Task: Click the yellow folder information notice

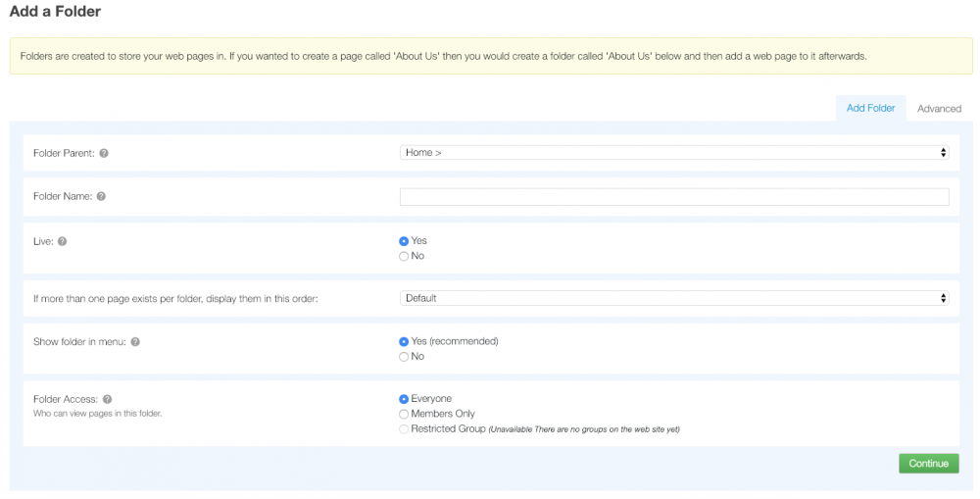Action: coord(491,56)
